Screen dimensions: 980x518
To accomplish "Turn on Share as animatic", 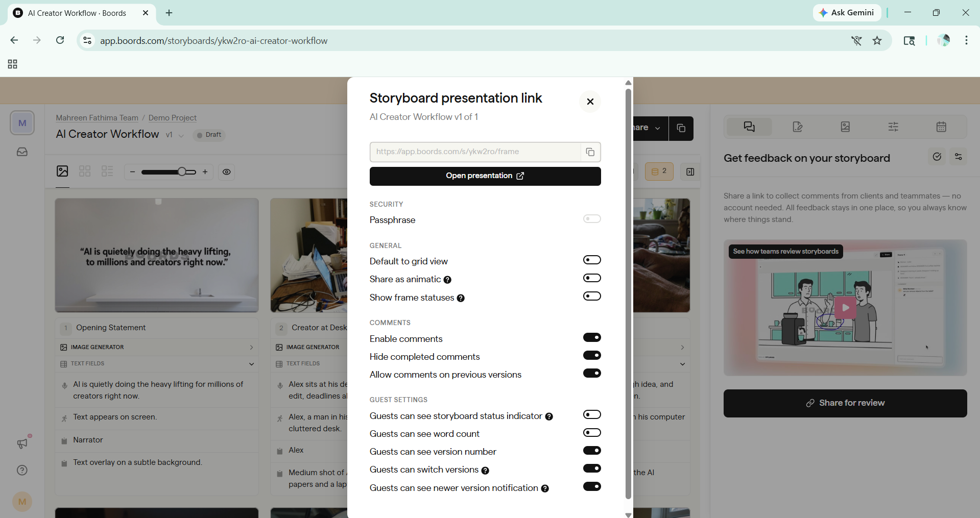I will coord(592,278).
